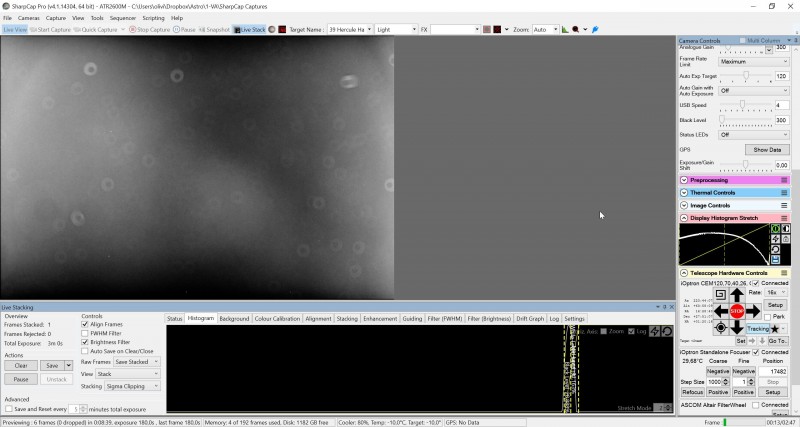Click the dark red FX selection area swatch
Screen dimensions: 800x427
tap(497, 30)
